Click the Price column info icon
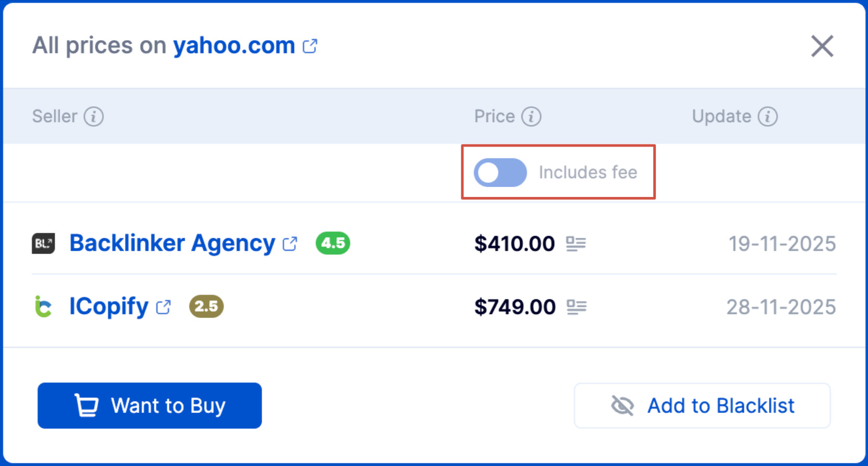 tap(531, 116)
